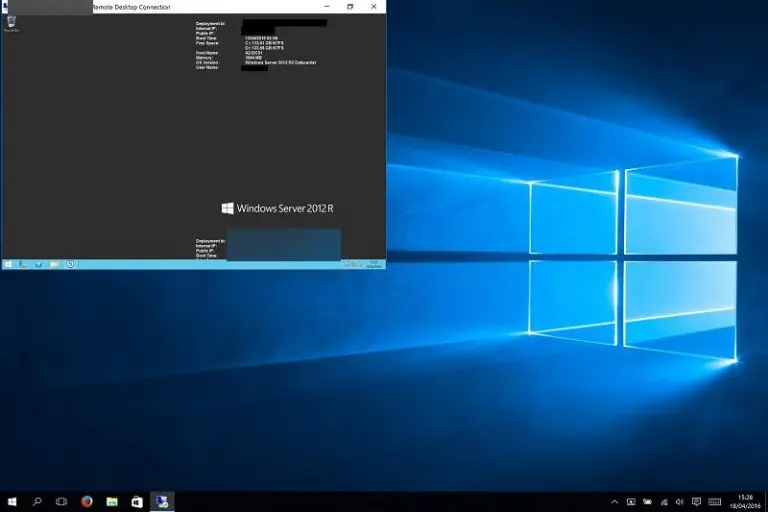
Task: Open the Windows 10 Start menu
Action: pos(12,502)
